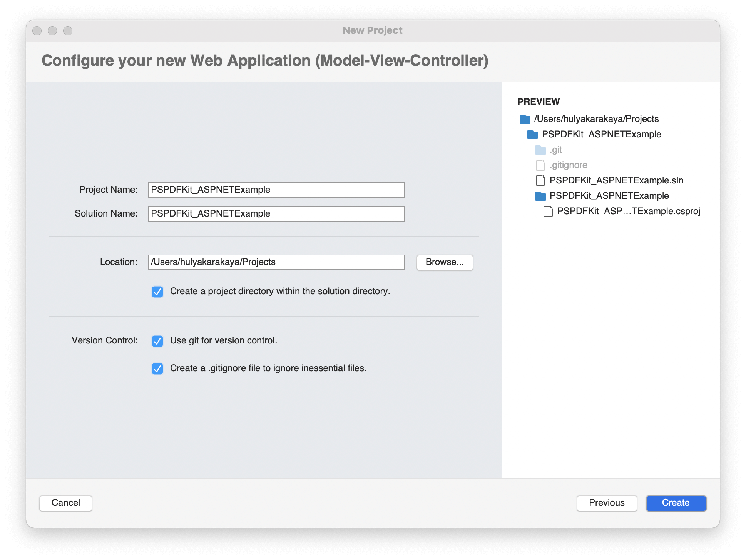The image size is (746, 560).
Task: Click the 'Version Control:' label
Action: tap(105, 341)
